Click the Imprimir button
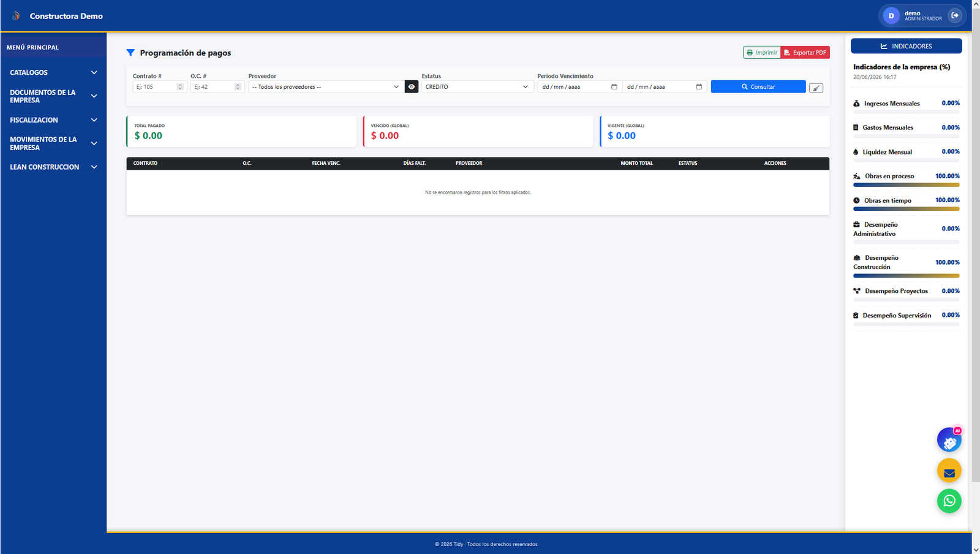The image size is (980, 554). coord(762,53)
